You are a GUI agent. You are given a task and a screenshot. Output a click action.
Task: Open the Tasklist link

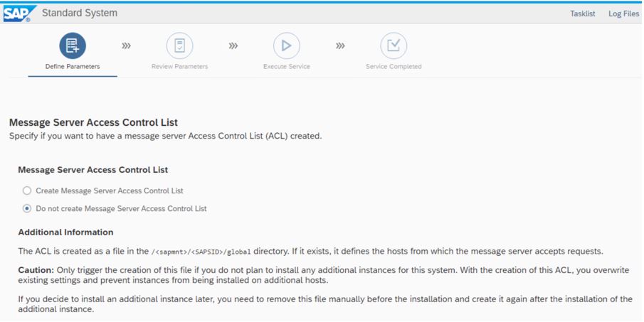click(582, 14)
